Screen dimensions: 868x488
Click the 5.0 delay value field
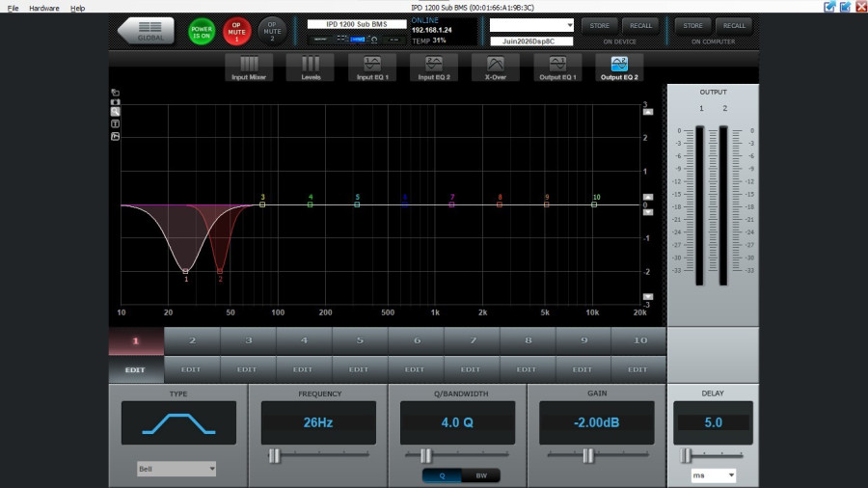click(x=713, y=422)
